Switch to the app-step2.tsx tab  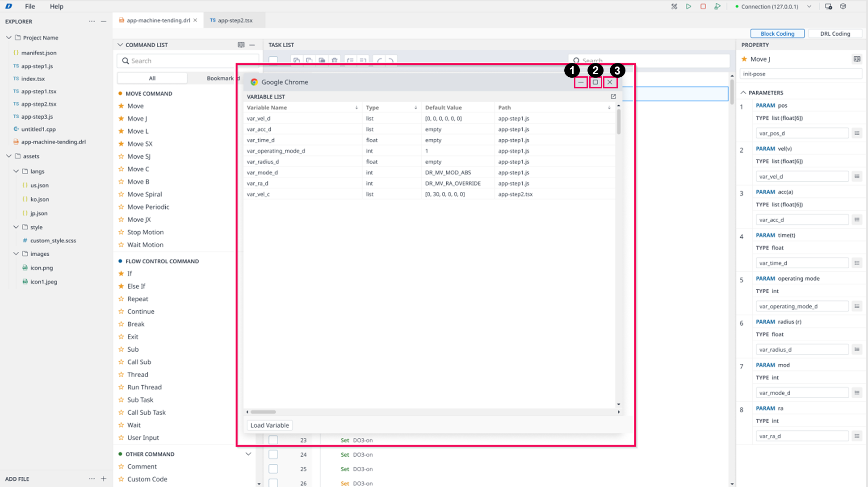[x=235, y=20]
